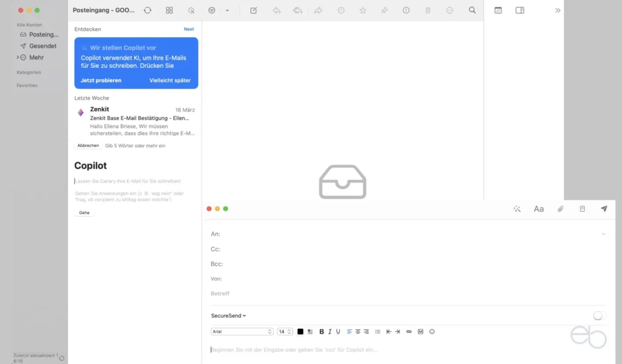Open the Arial font dropdown
The height and width of the screenshot is (364, 622).
242,331
